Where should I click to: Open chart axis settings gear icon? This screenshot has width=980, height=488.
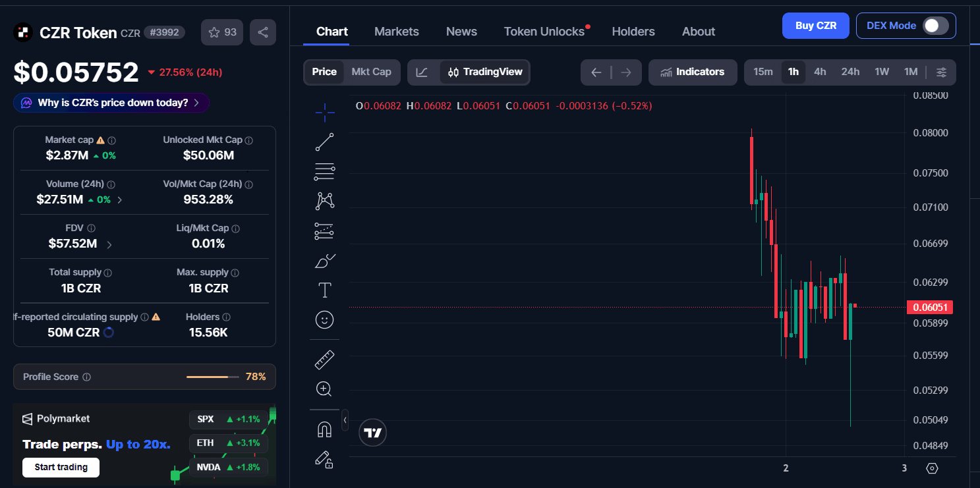pyautogui.click(x=932, y=468)
